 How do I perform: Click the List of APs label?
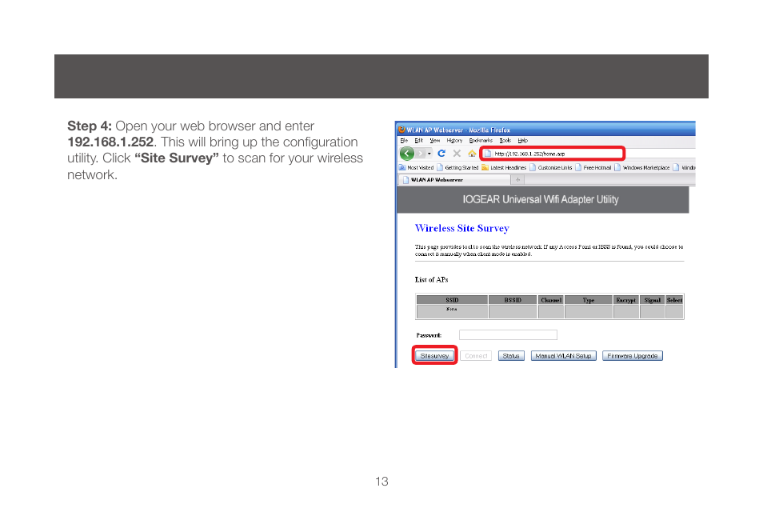pos(432,279)
